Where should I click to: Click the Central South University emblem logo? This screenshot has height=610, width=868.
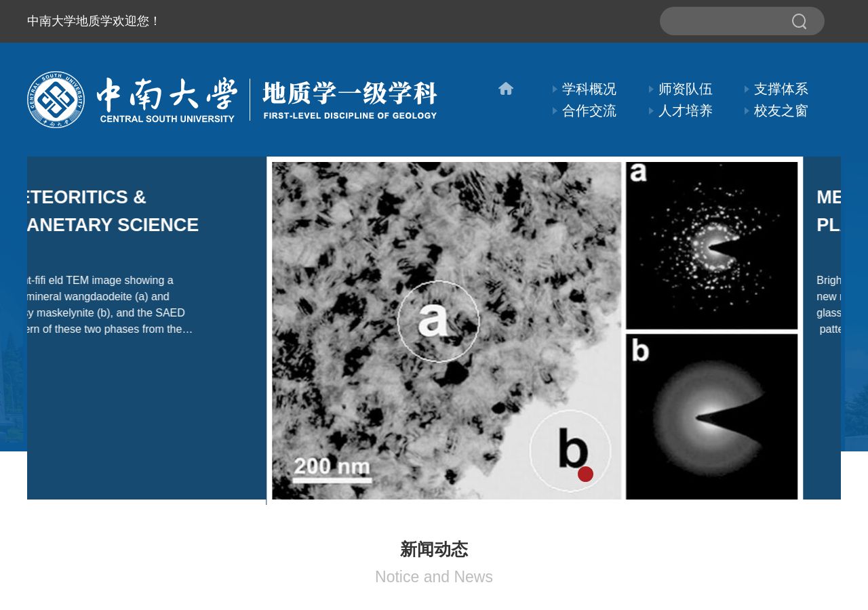(56, 100)
